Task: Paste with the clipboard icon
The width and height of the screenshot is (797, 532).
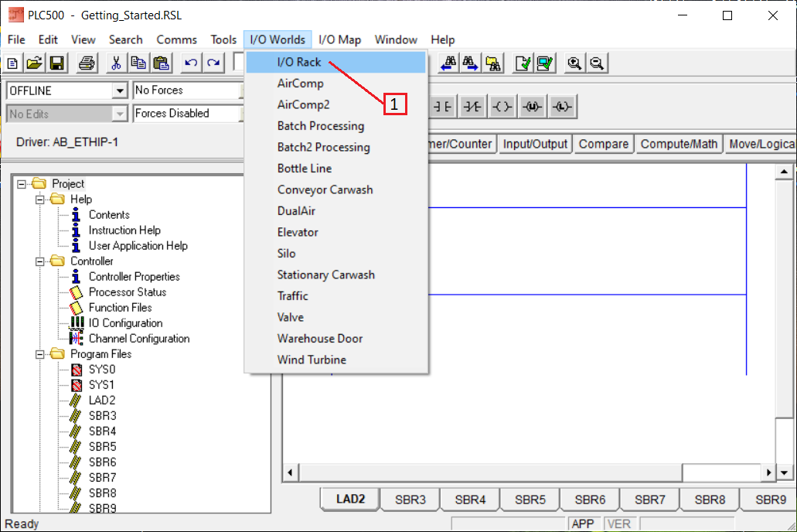Action: tap(161, 63)
